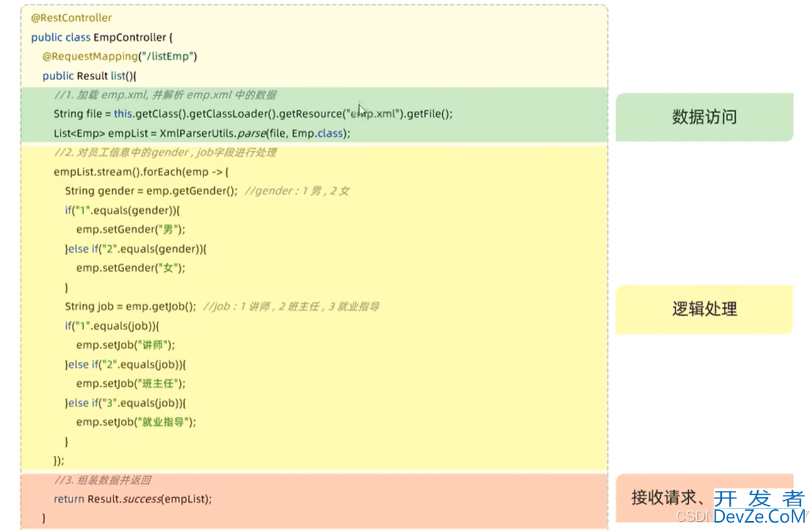Click the 数据访问 green label box
The width and height of the screenshot is (812, 530).
(704, 117)
